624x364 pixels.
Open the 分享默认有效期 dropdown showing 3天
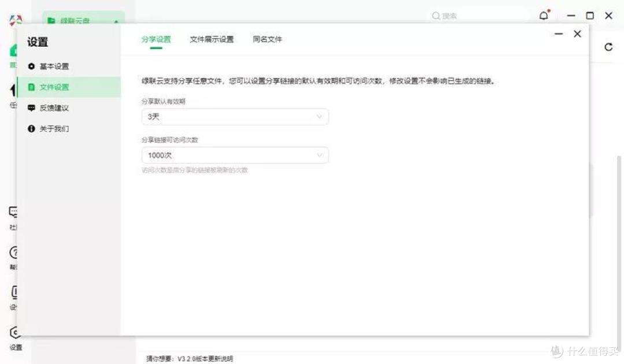point(235,117)
